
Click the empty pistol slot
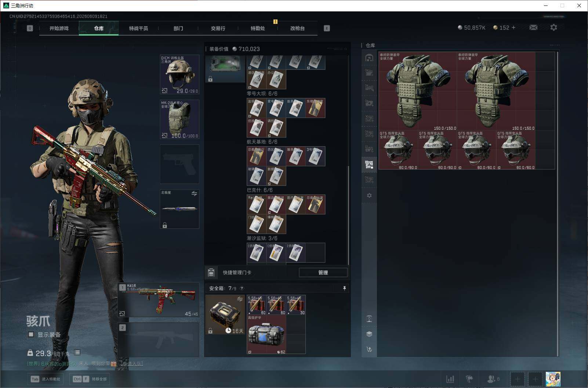coord(180,164)
